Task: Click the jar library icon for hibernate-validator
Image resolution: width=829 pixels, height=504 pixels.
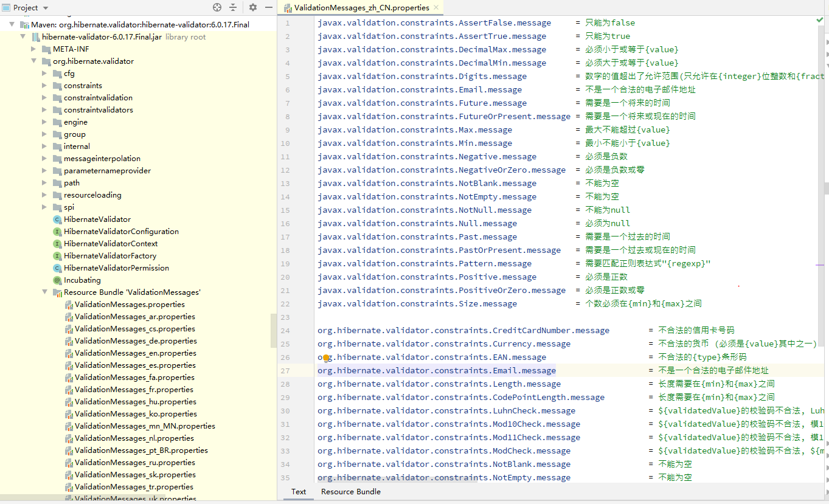Action: (x=35, y=37)
